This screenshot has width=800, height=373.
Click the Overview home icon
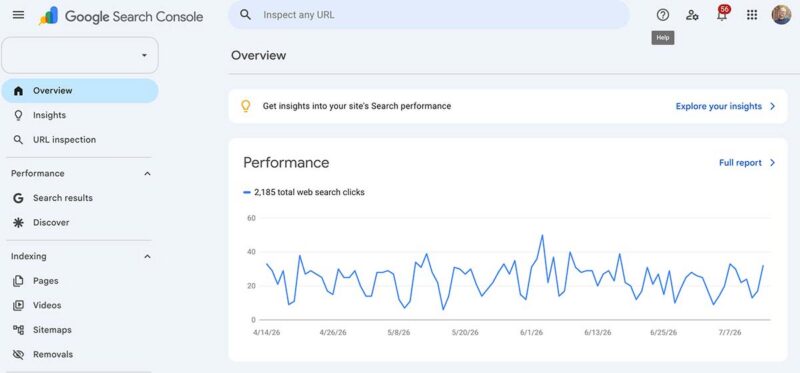click(18, 91)
